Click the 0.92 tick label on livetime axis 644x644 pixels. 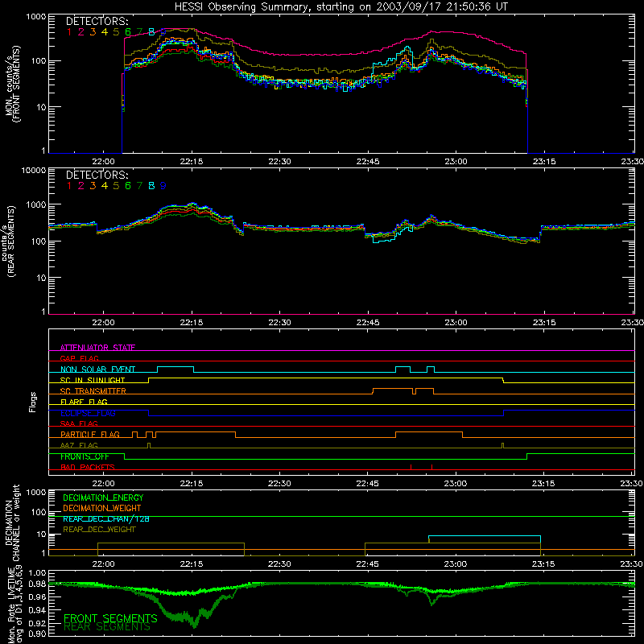[37, 623]
